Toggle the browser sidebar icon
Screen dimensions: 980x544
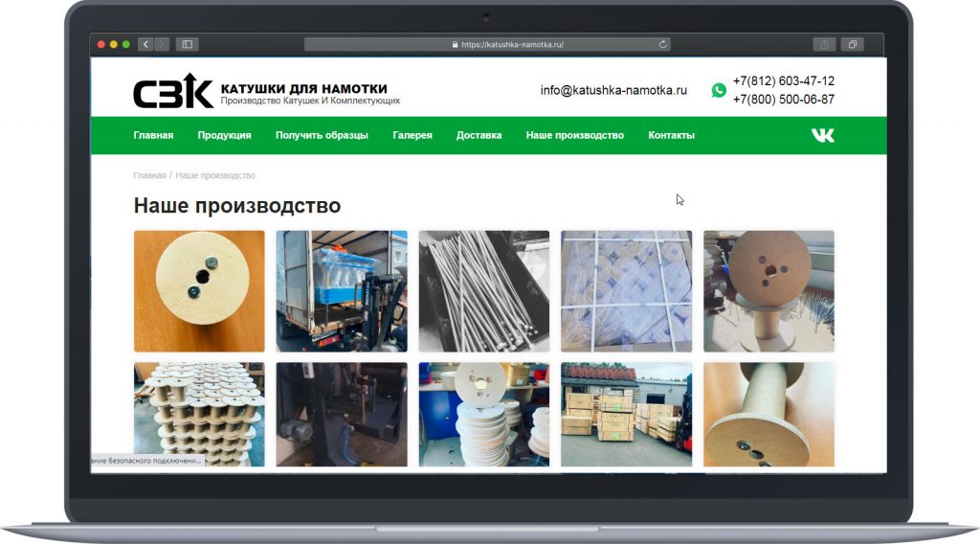[x=187, y=44]
